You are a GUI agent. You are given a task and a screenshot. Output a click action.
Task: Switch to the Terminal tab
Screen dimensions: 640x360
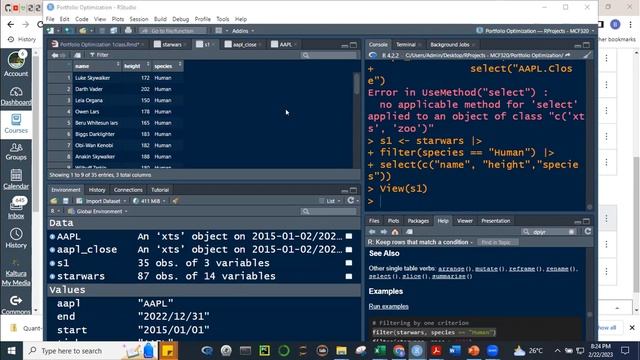[x=406, y=44]
